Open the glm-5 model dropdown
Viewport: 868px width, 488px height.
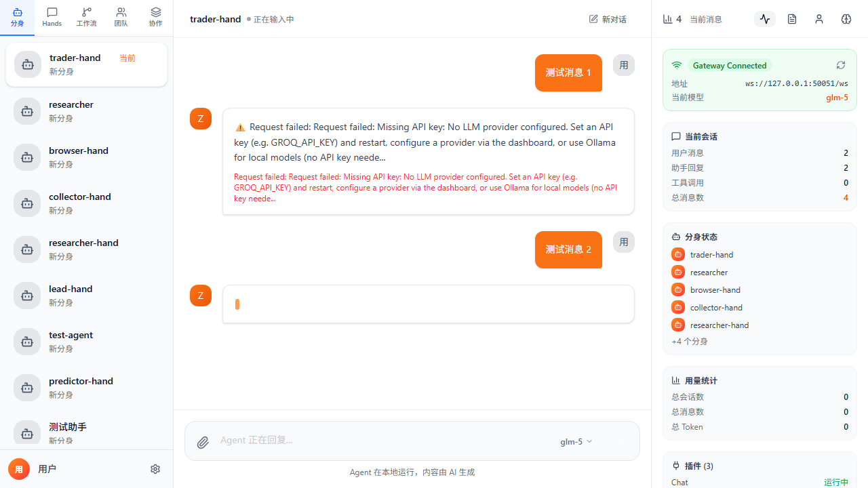pyautogui.click(x=576, y=441)
